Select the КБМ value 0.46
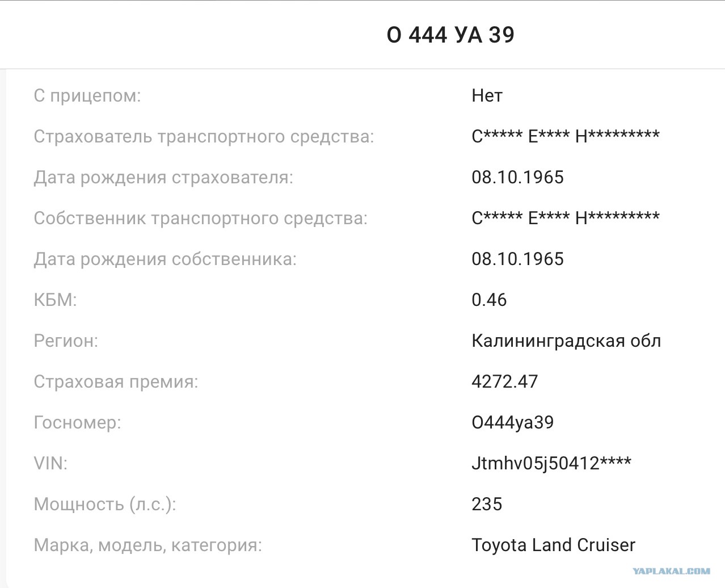Screen dimensions: 725x588 click(489, 300)
